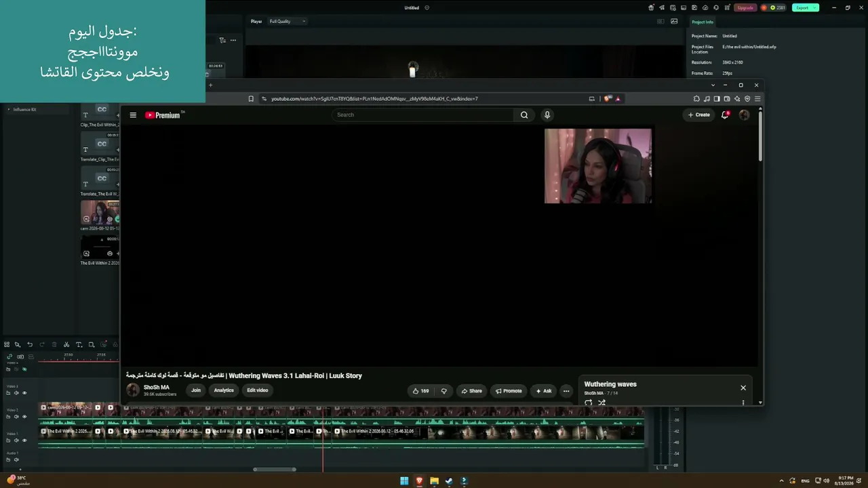The image size is (868, 488).
Task: Toggle visibility of Video 1 track
Action: click(24, 441)
